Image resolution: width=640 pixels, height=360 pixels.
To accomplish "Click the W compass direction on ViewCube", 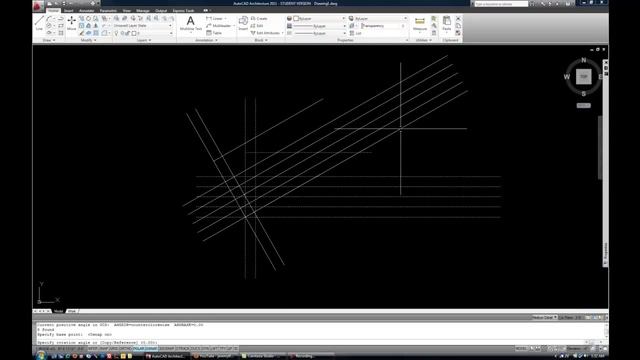I will pyautogui.click(x=567, y=77).
